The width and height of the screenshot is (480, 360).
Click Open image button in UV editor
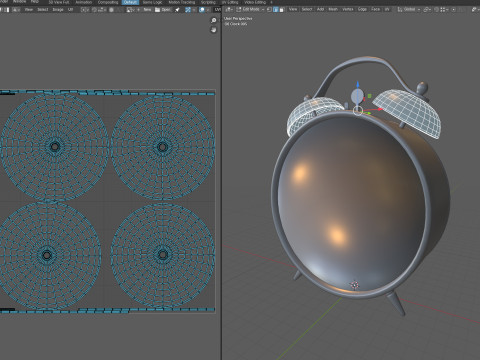click(163, 10)
